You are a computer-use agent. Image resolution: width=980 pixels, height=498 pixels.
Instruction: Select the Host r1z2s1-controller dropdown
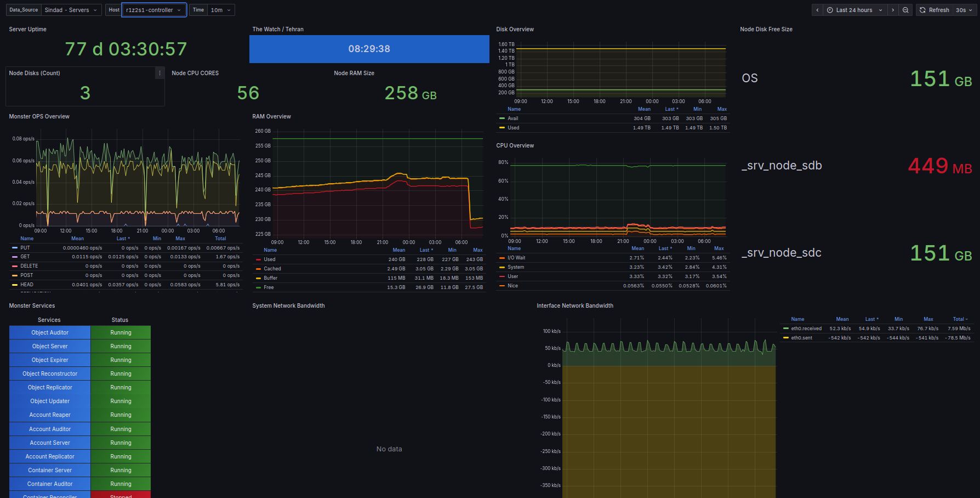[153, 10]
